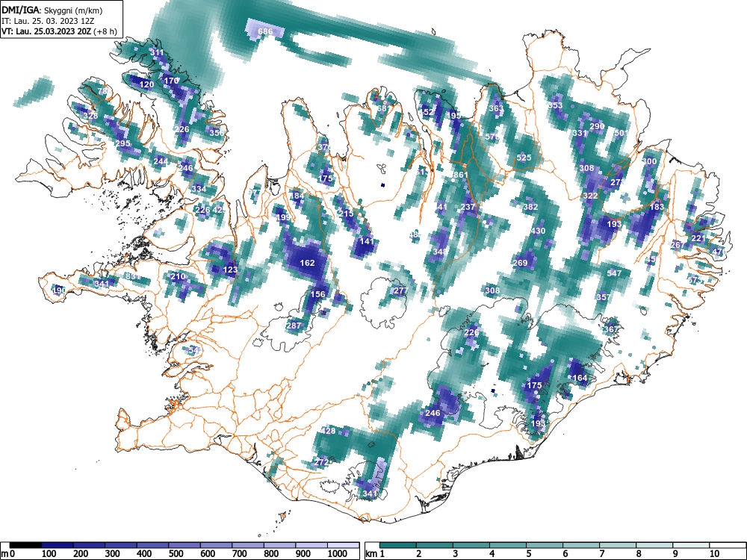Click the map value 269

click(520, 262)
